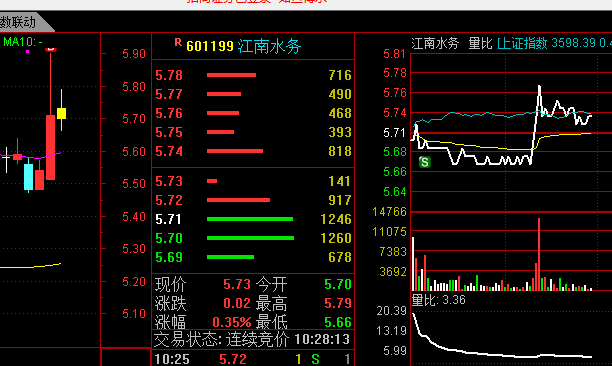
Task: Click the tallest red volume spike bar
Action: [539, 254]
